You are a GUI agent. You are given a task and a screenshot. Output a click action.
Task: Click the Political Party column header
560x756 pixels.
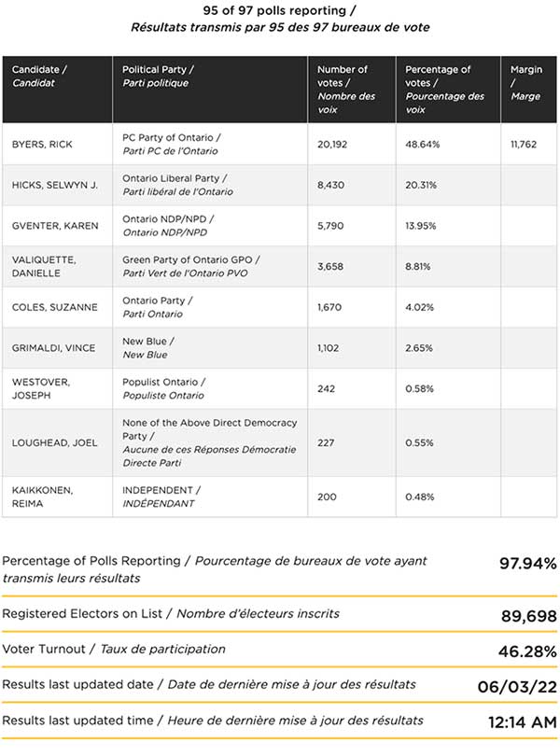210,90
